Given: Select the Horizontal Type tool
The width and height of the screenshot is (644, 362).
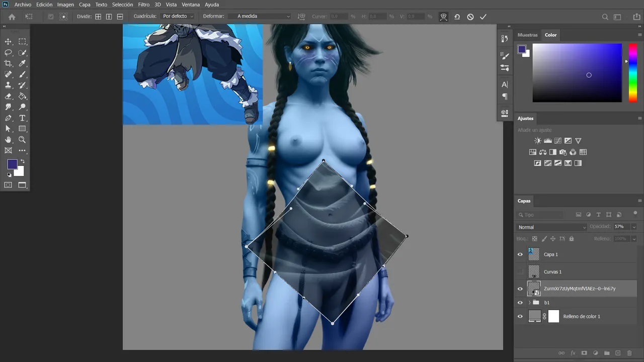Looking at the screenshot, I should click(23, 118).
